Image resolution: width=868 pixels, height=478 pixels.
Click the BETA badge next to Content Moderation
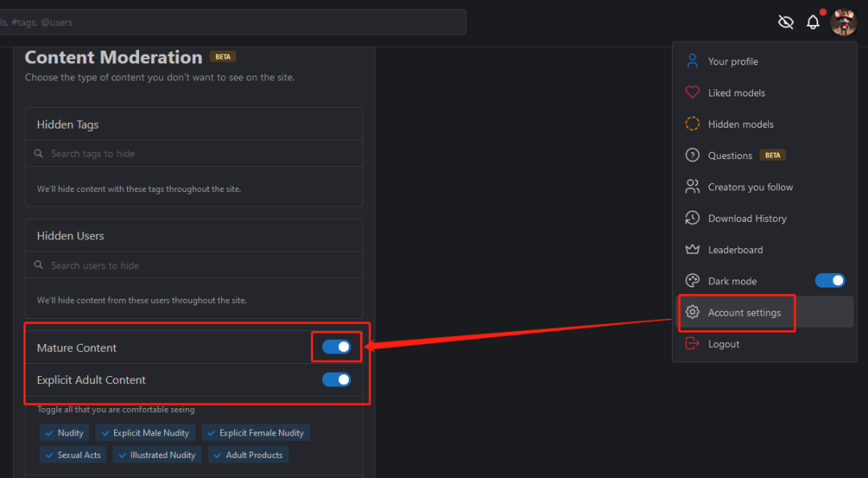[x=223, y=56]
